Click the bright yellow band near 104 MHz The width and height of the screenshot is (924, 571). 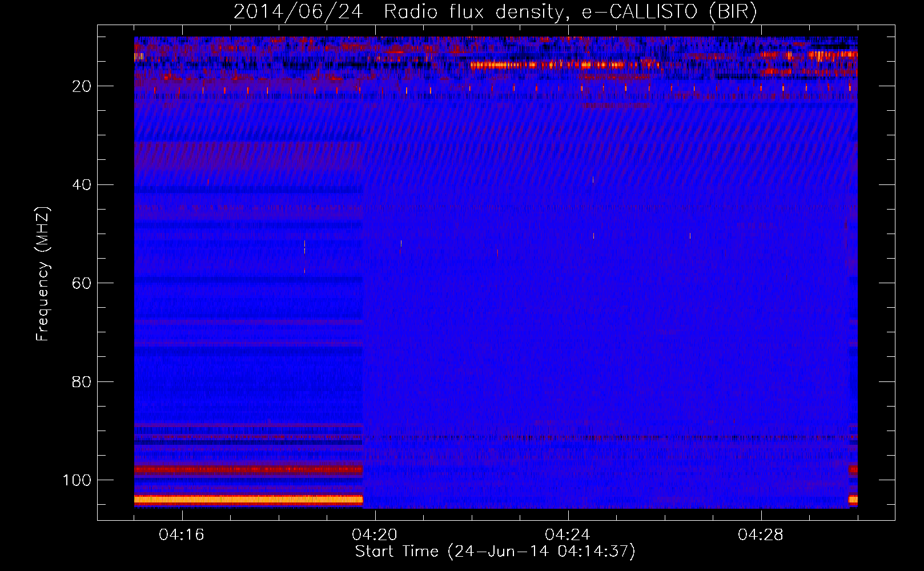(248, 500)
